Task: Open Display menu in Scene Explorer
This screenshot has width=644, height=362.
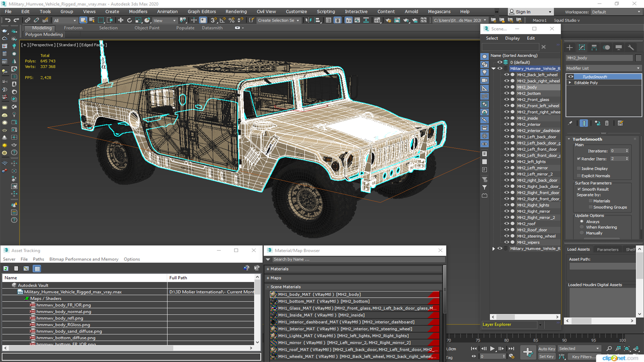Action: pyautogui.click(x=512, y=38)
